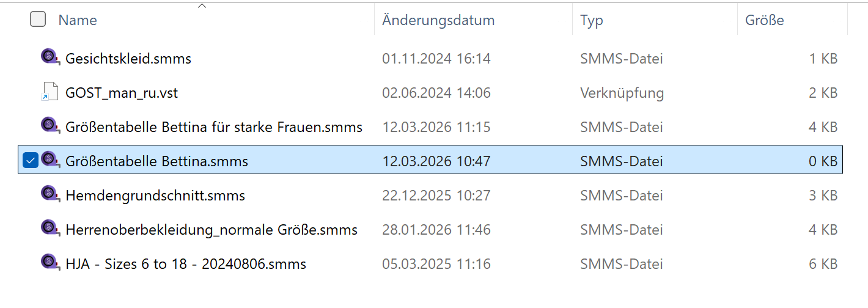Click the selected Größentabelle Bettina.smms icon
The height and width of the screenshot is (308, 868).
[x=50, y=160]
